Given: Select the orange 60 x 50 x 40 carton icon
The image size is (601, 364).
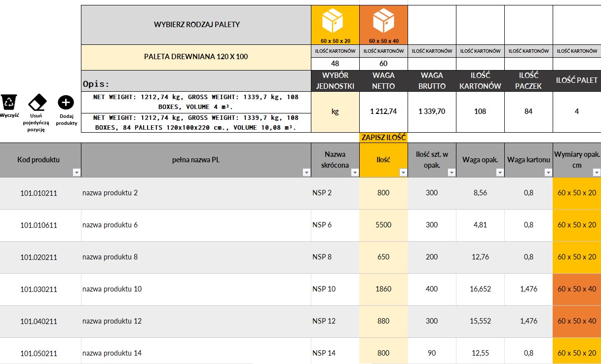Looking at the screenshot, I should click(x=383, y=22).
